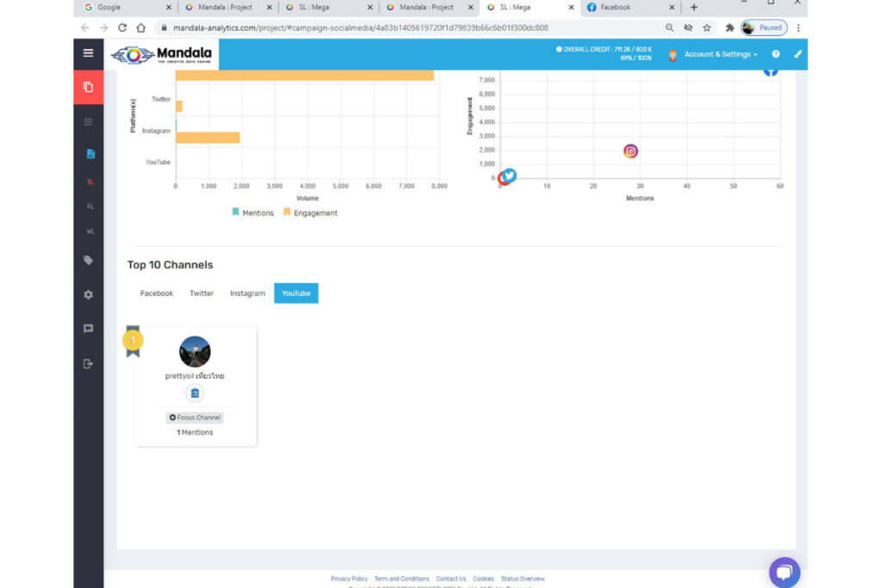Open the feedback chat sidebar icon

89,329
